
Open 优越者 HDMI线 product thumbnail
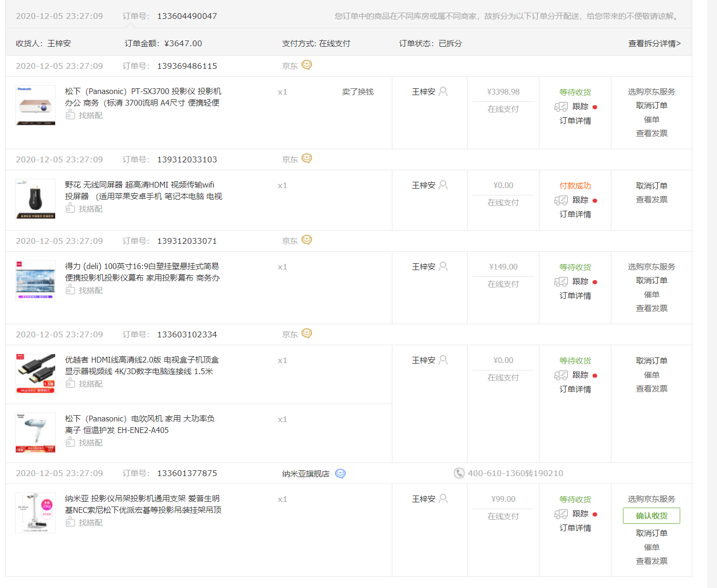pos(36,374)
